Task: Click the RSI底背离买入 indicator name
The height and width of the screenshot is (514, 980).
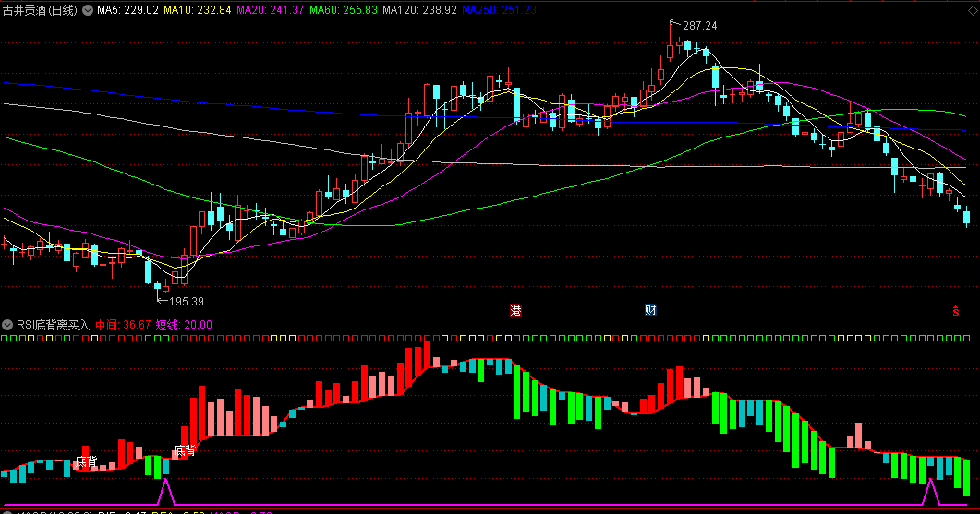Action: [54, 325]
